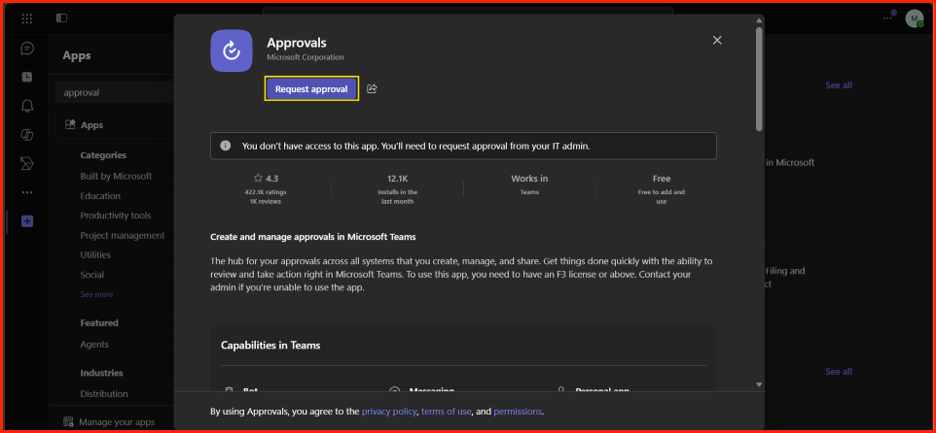Open Activity bell in the left rail
This screenshot has height=433, width=936.
coord(27,106)
